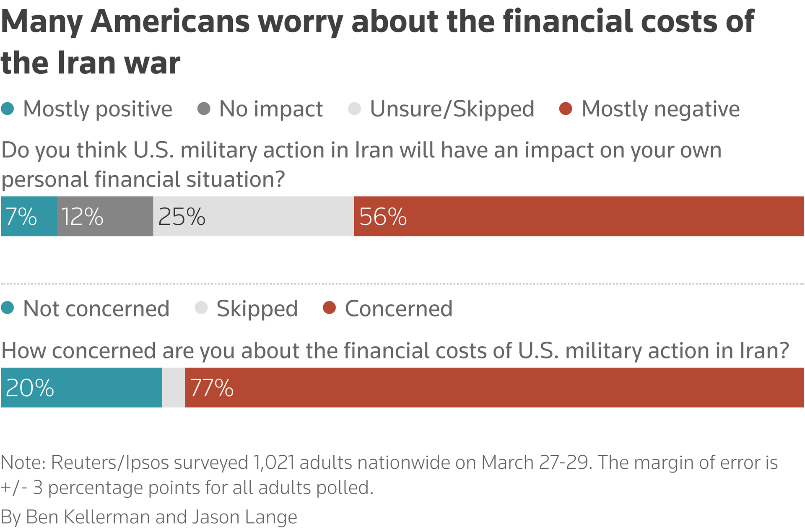Click the 'Mostly negative' legend label
Image resolution: width=805 pixels, height=532 pixels.
[660, 109]
